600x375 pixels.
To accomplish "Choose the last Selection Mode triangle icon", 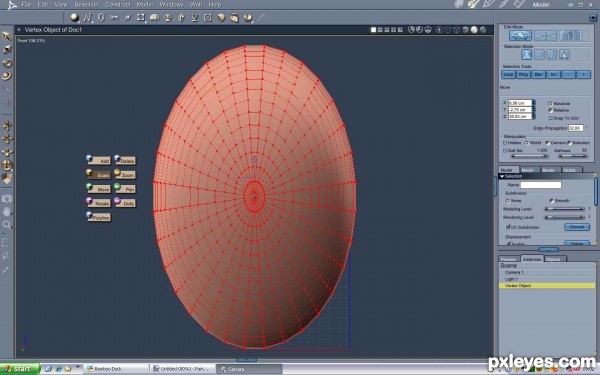I will [564, 55].
